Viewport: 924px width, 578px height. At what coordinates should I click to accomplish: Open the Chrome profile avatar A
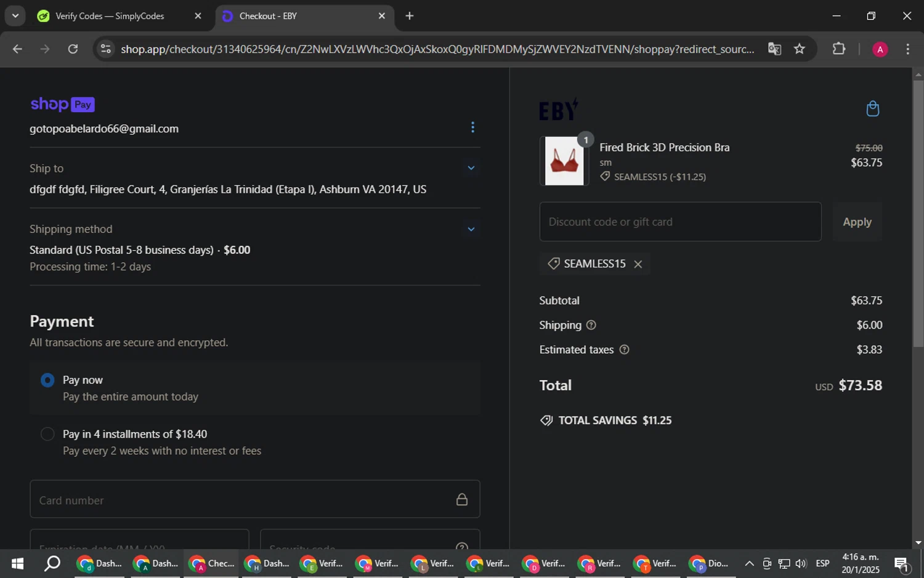tap(880, 49)
